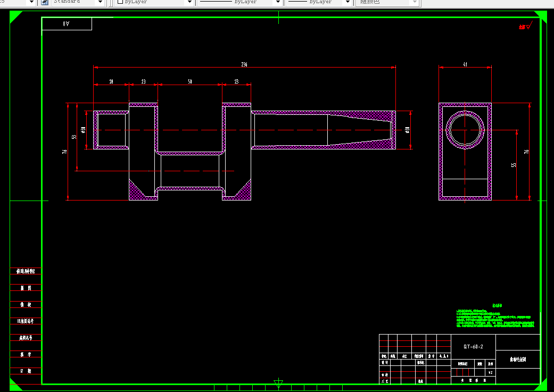This screenshot has height=392, width=554.
Task: Select the 28 dimension text
Action: point(111,81)
